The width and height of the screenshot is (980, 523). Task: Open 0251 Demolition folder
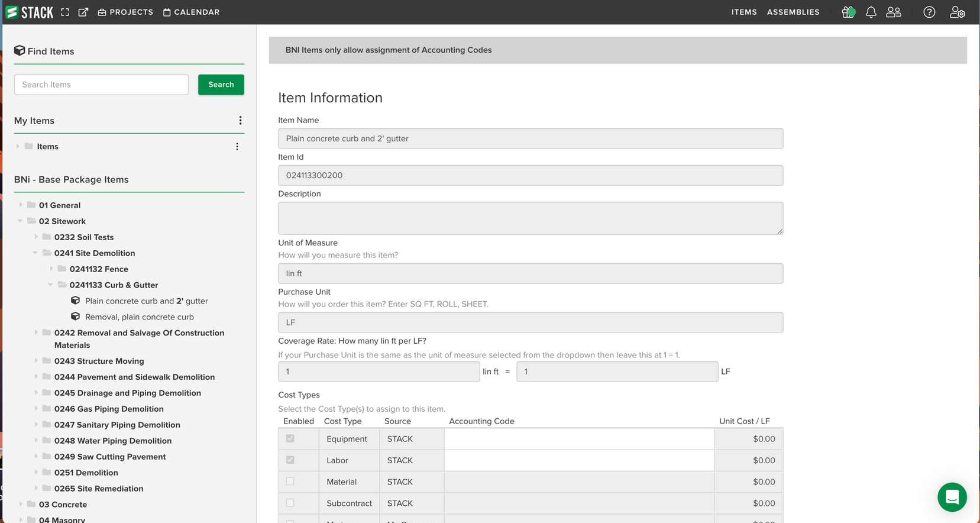(86, 473)
